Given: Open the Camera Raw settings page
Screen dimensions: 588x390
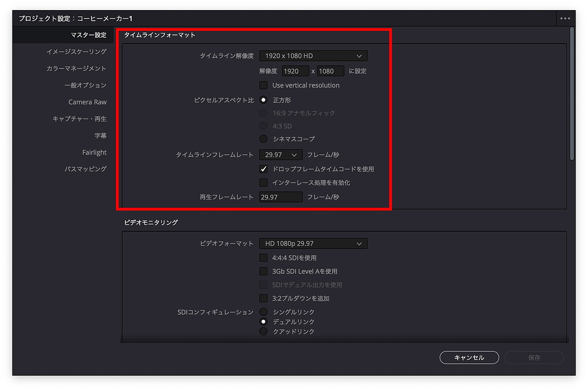Looking at the screenshot, I should 87,102.
